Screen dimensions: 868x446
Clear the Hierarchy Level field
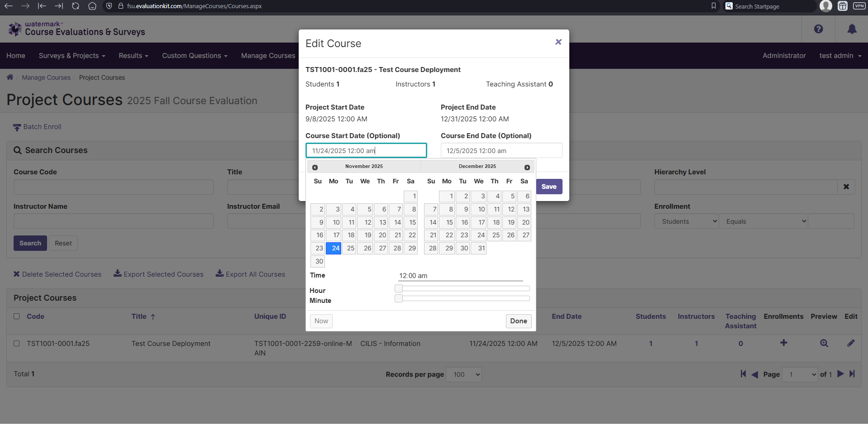coord(846,187)
